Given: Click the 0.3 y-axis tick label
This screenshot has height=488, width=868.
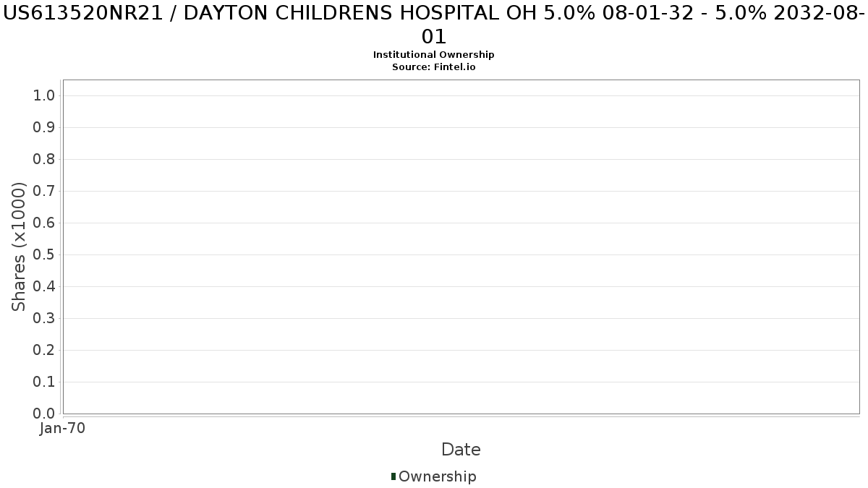Looking at the screenshot, I should pos(45,319).
